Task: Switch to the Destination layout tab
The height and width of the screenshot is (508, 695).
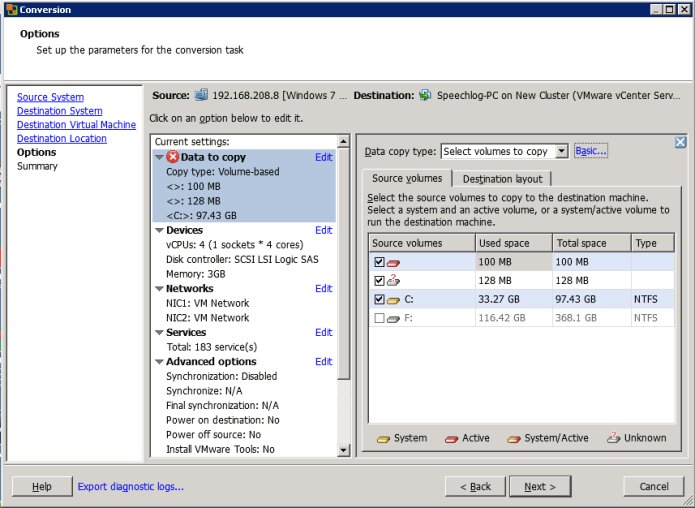Action: click(502, 179)
